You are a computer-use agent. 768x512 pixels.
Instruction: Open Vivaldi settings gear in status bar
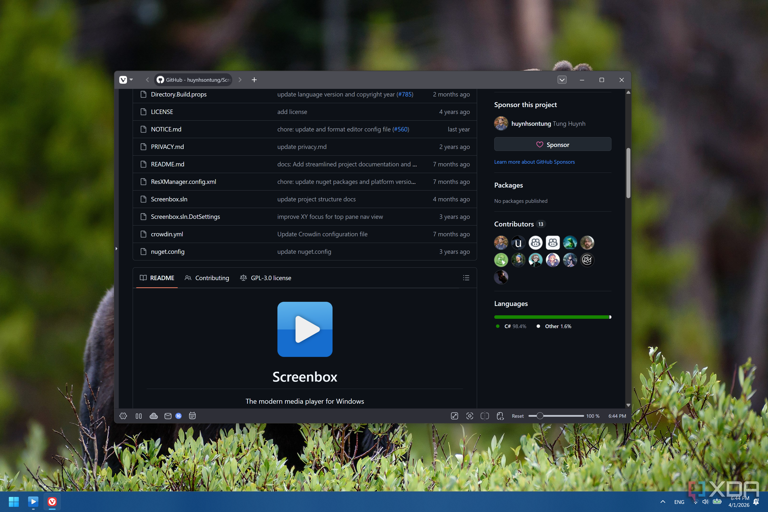(x=123, y=416)
